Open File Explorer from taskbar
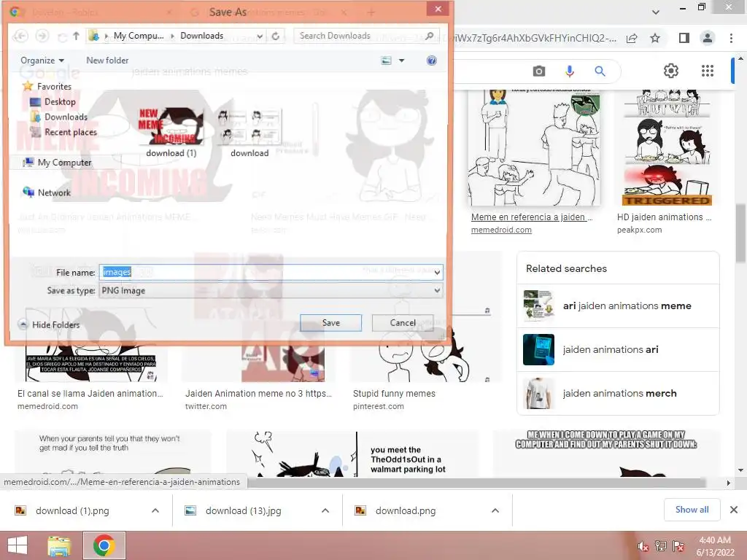 click(x=59, y=545)
